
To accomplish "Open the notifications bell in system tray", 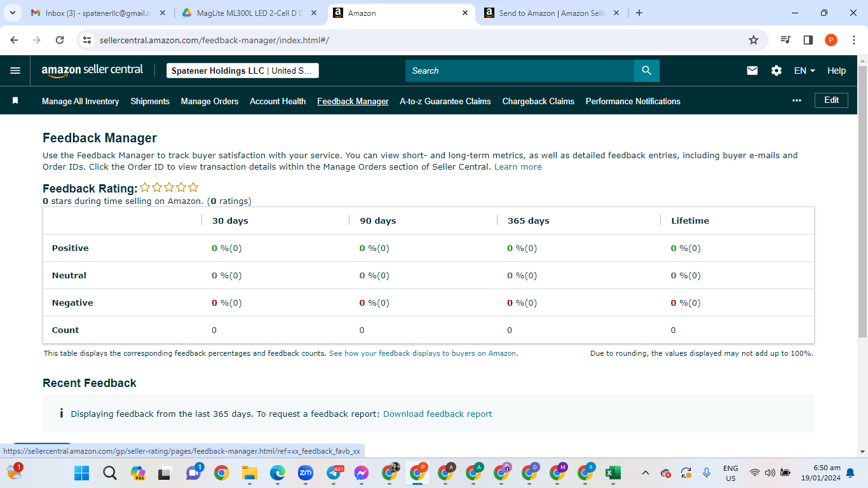I will [850, 473].
